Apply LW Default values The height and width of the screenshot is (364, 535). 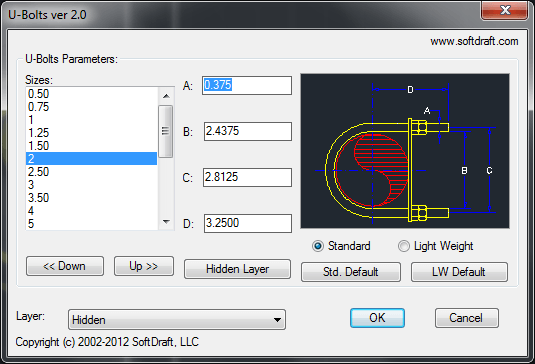point(459,272)
